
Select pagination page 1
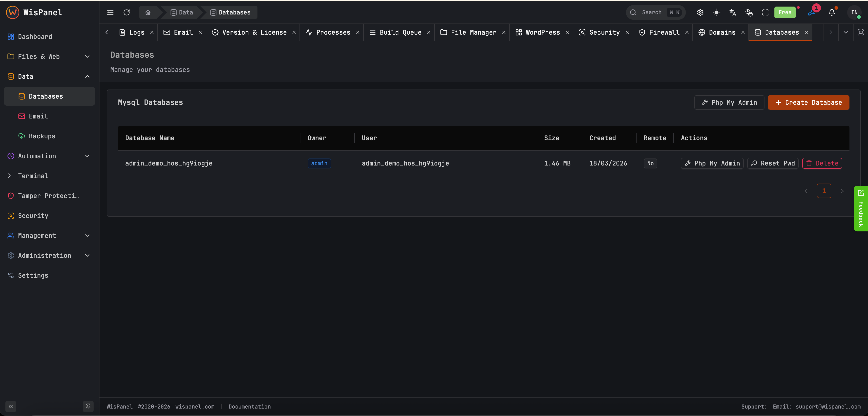[824, 191]
